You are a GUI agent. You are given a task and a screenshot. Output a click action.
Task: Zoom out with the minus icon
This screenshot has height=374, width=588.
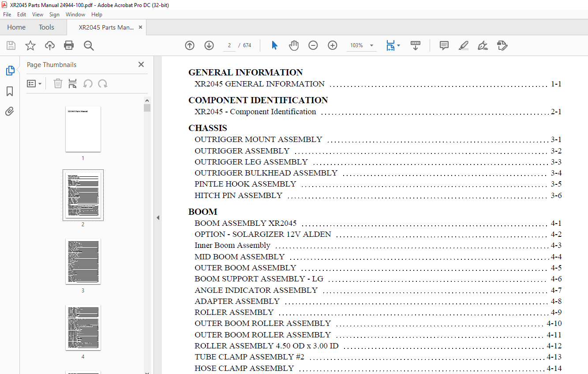pos(313,45)
